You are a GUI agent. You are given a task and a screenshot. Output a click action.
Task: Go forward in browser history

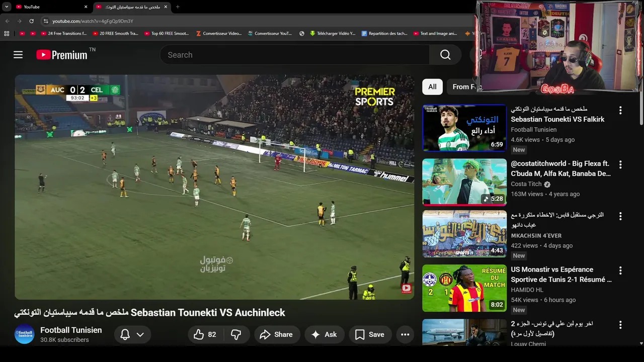pos(19,21)
